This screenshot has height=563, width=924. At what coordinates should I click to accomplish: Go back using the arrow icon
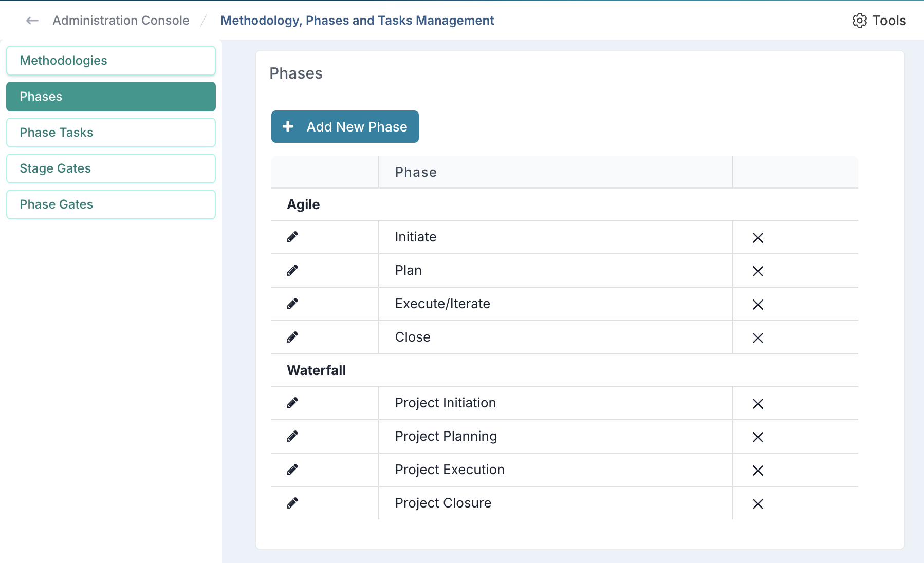32,21
